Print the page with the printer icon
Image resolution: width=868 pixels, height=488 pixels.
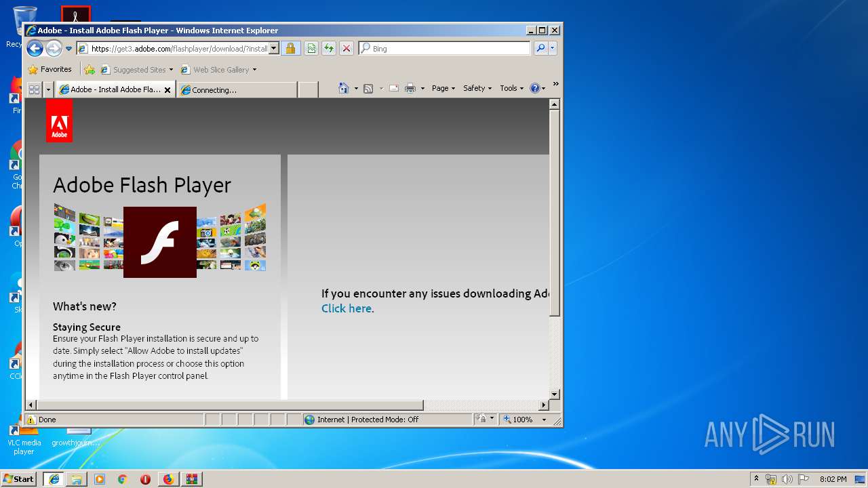[x=410, y=88]
